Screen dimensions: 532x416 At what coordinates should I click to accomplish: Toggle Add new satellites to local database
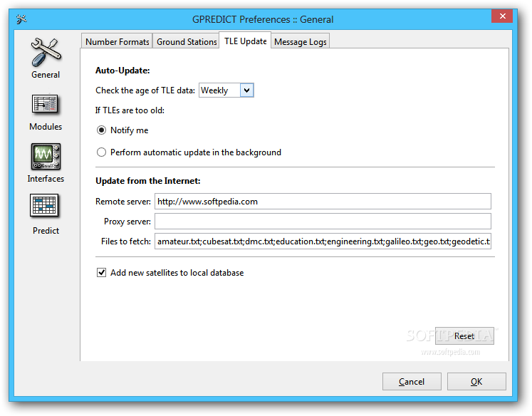[101, 273]
